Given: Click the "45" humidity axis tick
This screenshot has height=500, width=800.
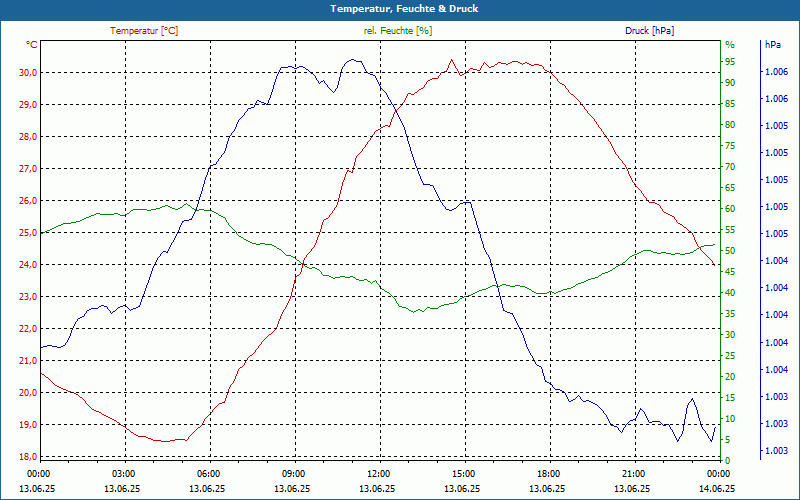Looking at the screenshot, I should click(730, 272).
